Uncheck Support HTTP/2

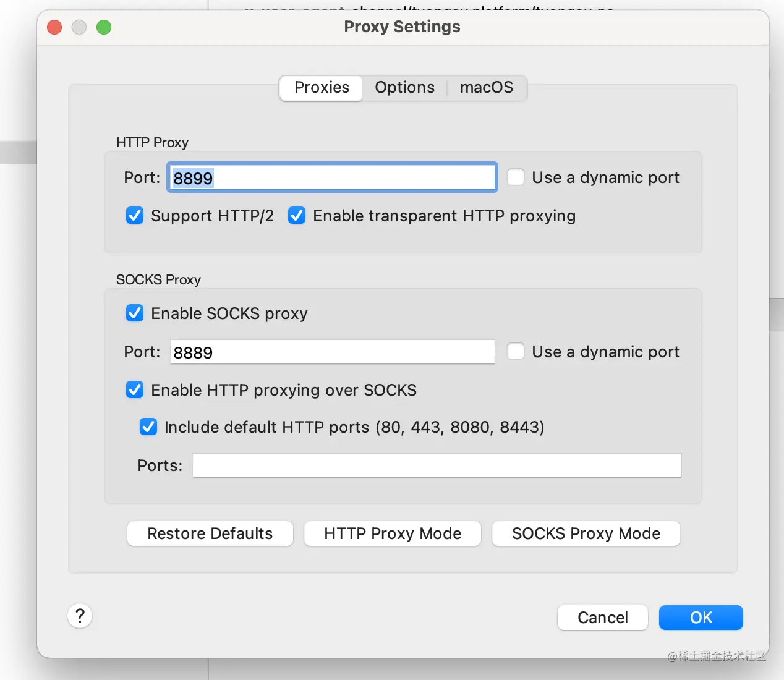coord(135,216)
